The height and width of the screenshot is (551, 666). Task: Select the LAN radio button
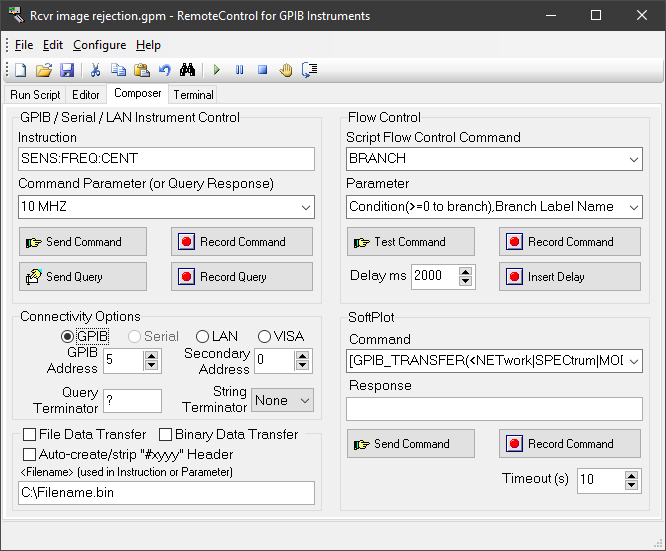(202, 337)
